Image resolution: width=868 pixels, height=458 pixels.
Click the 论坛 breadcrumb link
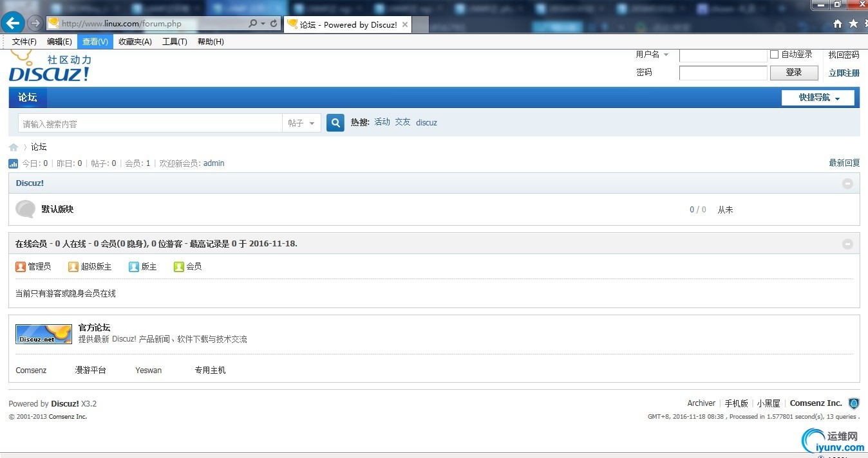tap(39, 147)
